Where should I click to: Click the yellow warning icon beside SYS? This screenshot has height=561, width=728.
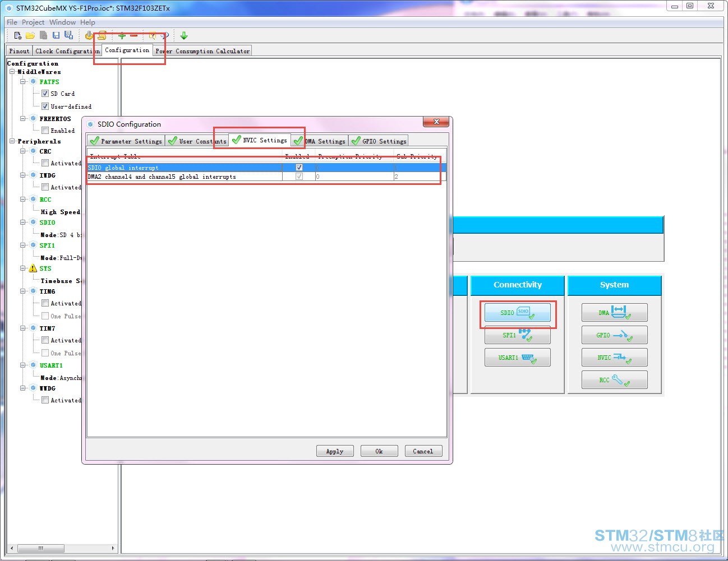click(x=33, y=268)
